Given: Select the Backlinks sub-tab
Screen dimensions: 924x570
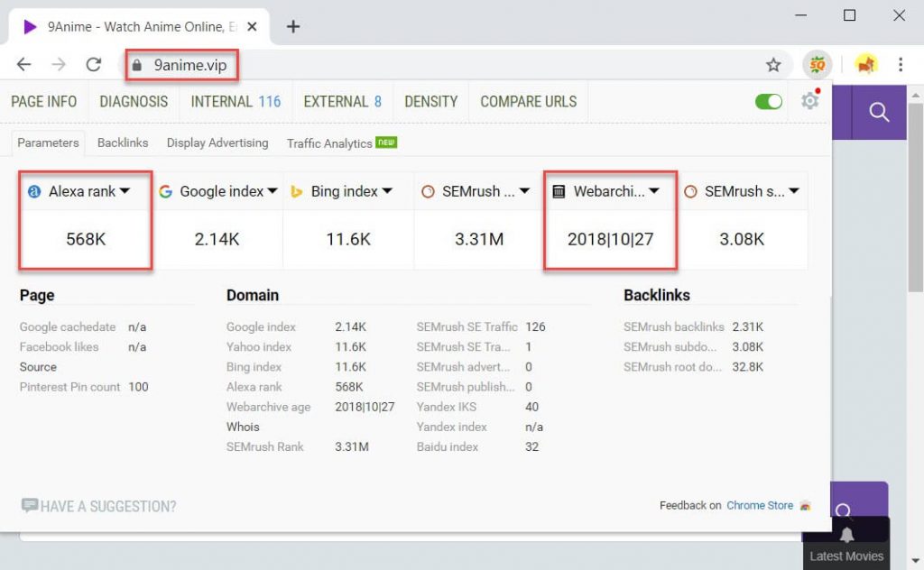Looking at the screenshot, I should tap(123, 142).
